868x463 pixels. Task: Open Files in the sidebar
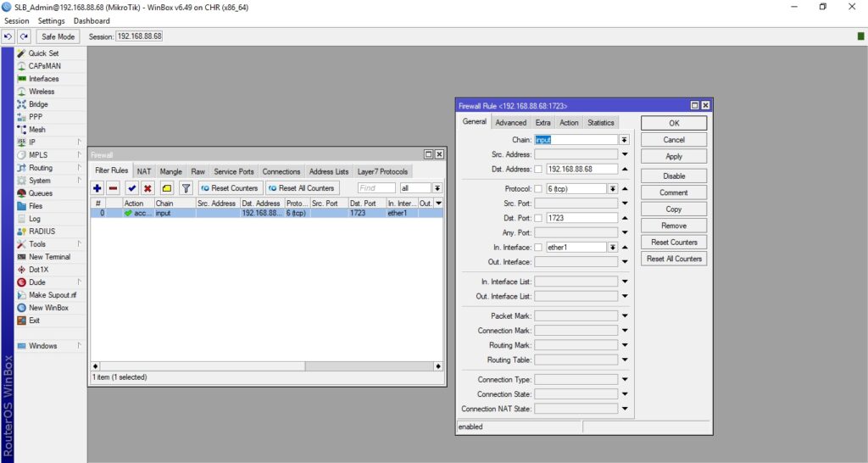[x=36, y=206]
